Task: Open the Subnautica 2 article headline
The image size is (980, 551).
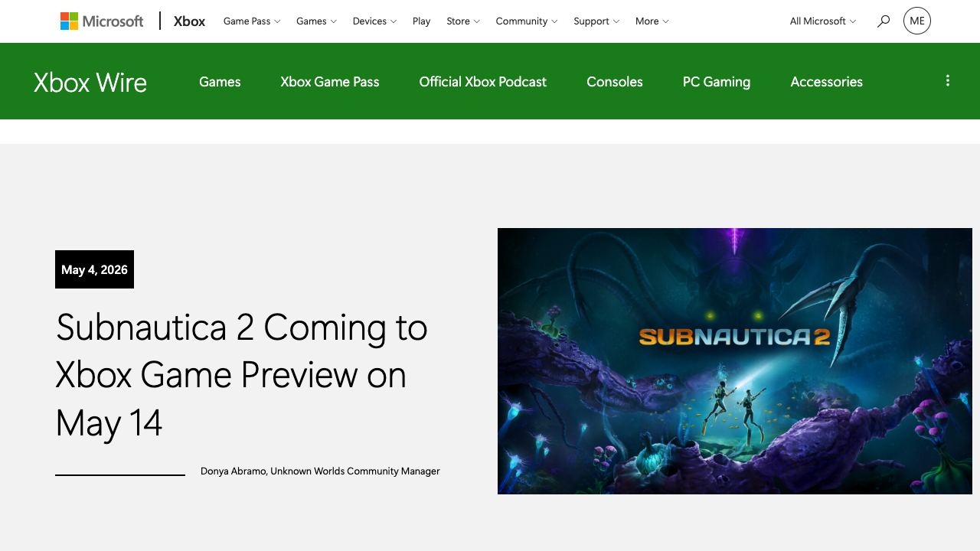Action: click(242, 375)
